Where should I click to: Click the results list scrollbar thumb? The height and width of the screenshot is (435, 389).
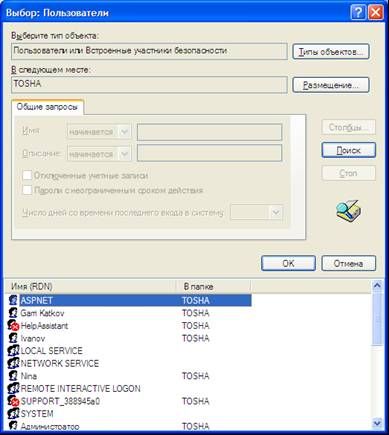(x=377, y=319)
